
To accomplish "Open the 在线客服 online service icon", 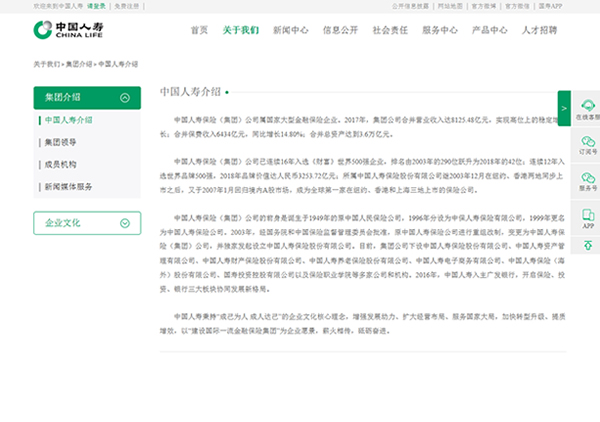I will 587,109.
